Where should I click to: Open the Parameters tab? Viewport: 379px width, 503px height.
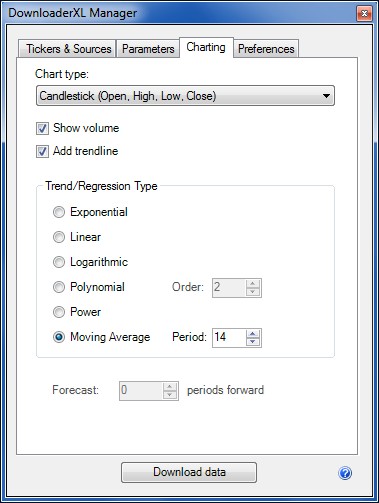(148, 49)
